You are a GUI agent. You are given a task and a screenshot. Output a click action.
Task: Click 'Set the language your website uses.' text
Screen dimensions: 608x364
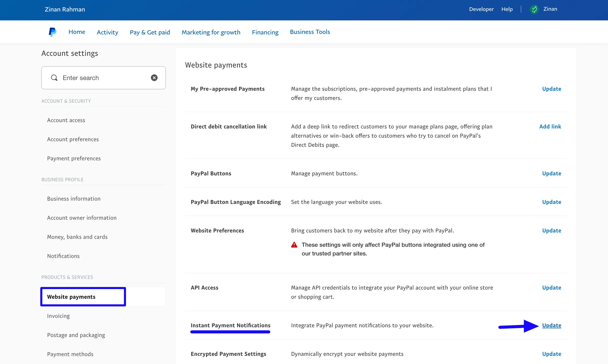click(x=336, y=202)
